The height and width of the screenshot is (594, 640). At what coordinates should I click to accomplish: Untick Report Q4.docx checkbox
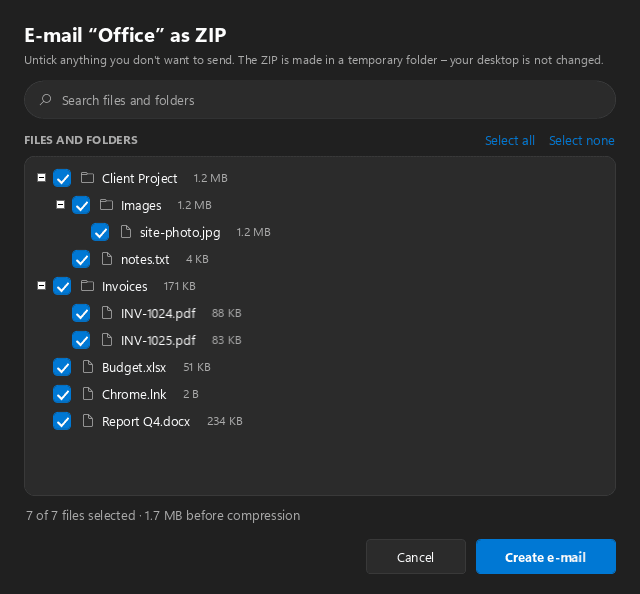coord(62,421)
